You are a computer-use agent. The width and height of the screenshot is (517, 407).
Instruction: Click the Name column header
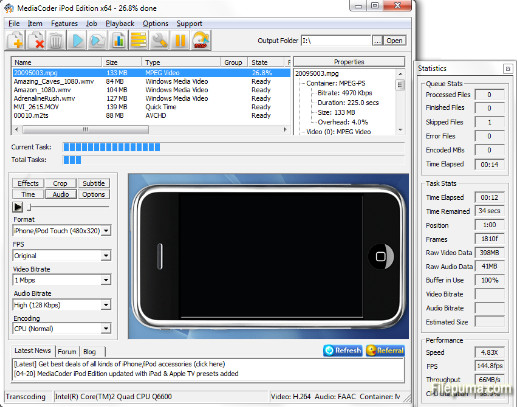pyautogui.click(x=57, y=62)
